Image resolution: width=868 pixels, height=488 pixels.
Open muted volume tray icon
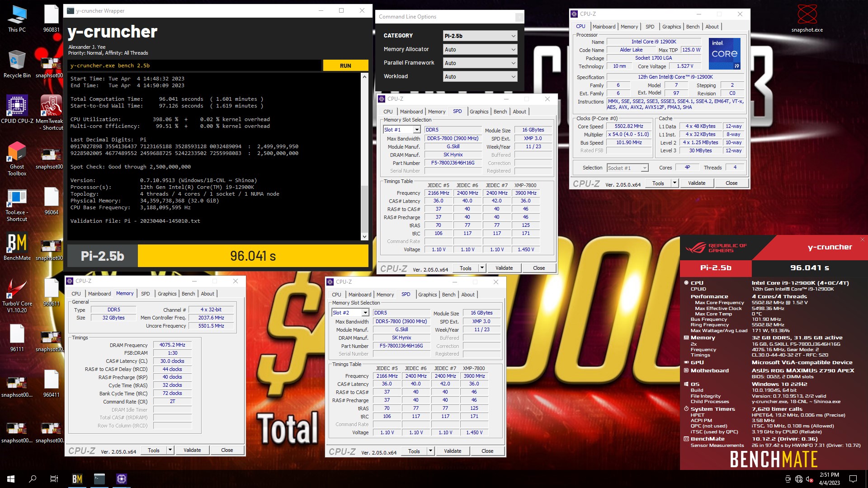point(810,479)
